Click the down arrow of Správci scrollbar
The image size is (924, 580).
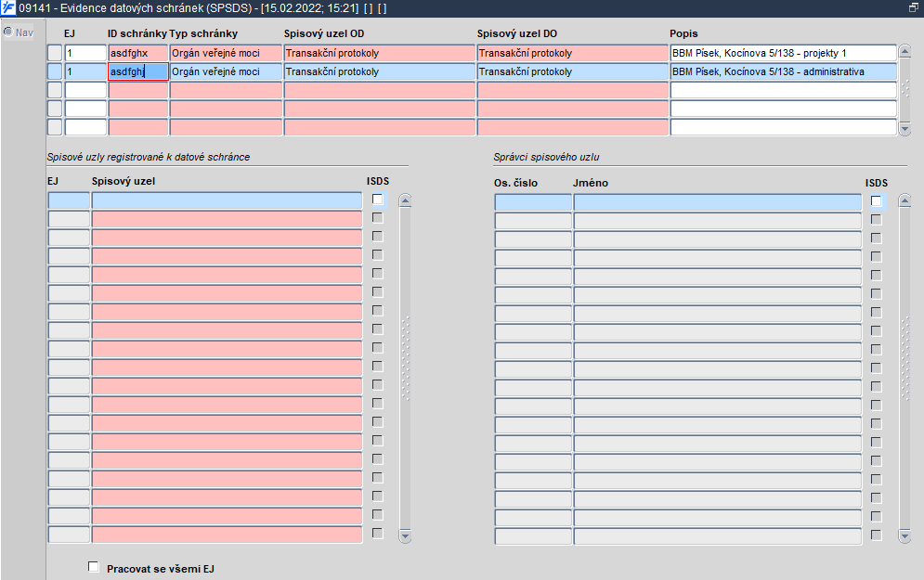[905, 535]
